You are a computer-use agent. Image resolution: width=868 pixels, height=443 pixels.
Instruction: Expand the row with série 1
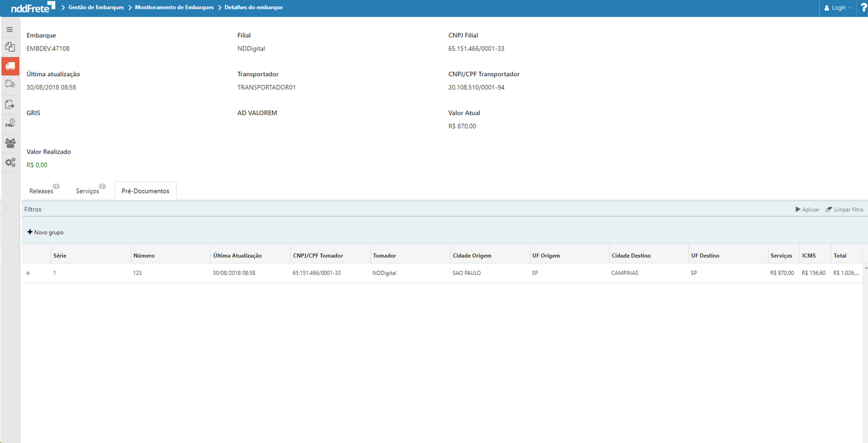point(28,273)
